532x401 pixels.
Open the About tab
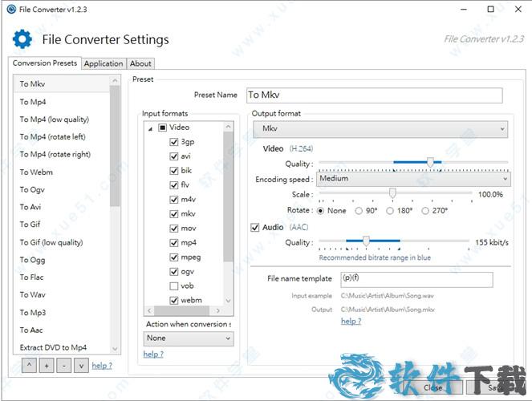coord(140,63)
